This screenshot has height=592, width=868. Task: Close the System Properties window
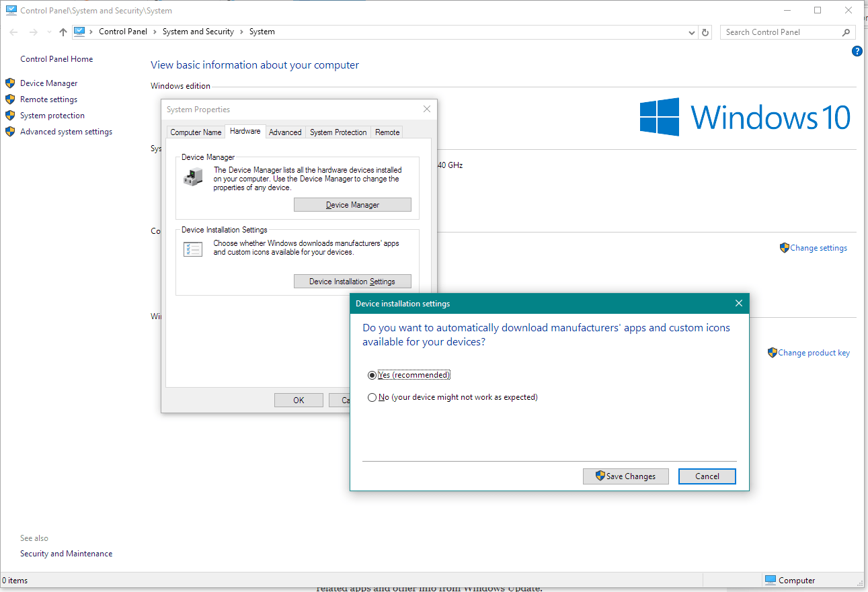(x=427, y=109)
